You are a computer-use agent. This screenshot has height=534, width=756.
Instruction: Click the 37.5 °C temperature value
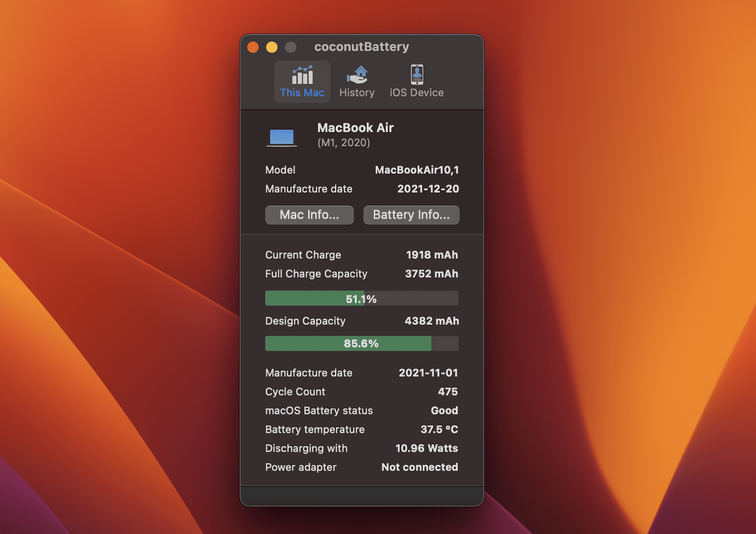tap(439, 430)
